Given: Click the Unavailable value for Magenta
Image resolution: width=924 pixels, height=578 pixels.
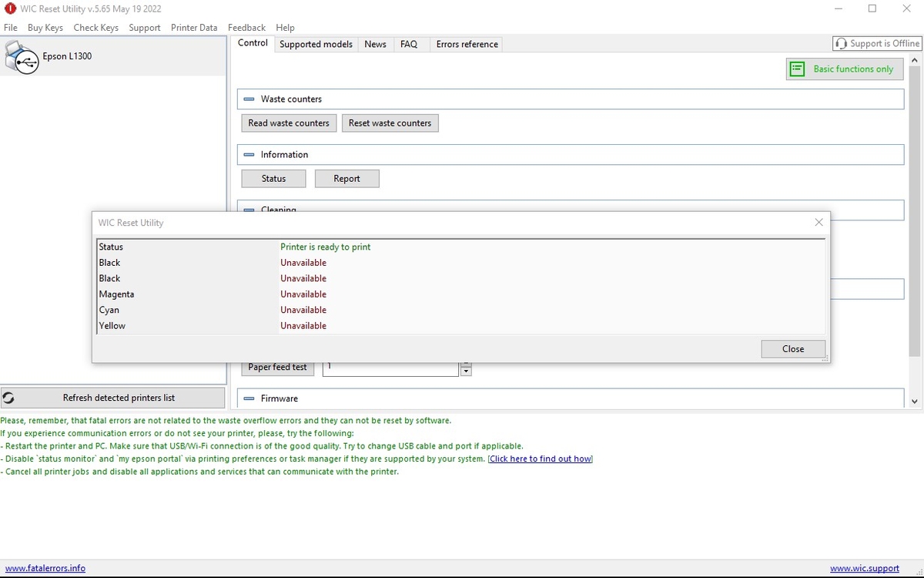Looking at the screenshot, I should (303, 294).
